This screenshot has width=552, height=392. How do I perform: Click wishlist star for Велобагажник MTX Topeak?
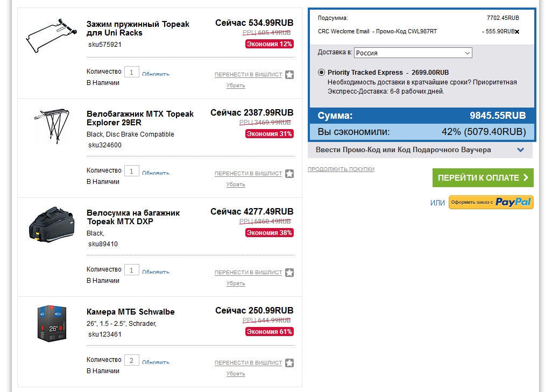click(289, 174)
